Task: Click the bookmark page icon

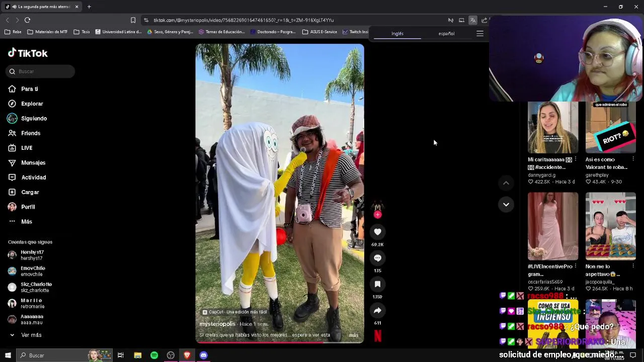Action: pos(133,20)
